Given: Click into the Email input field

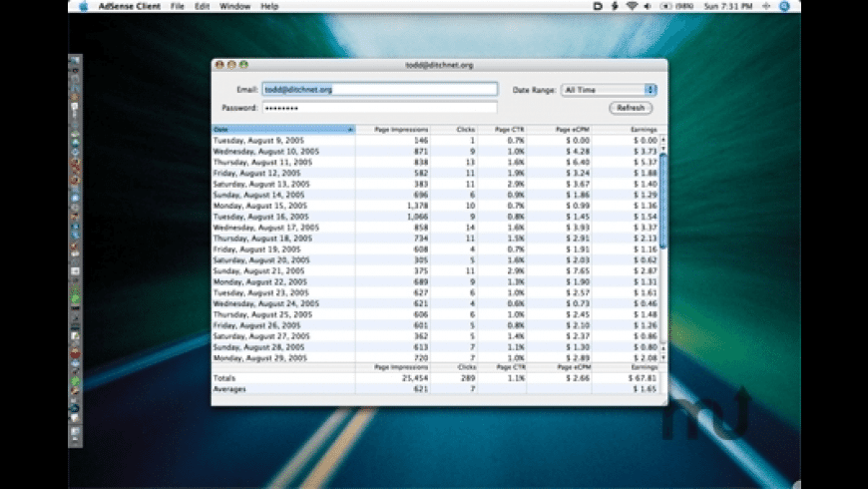Looking at the screenshot, I should point(379,90).
